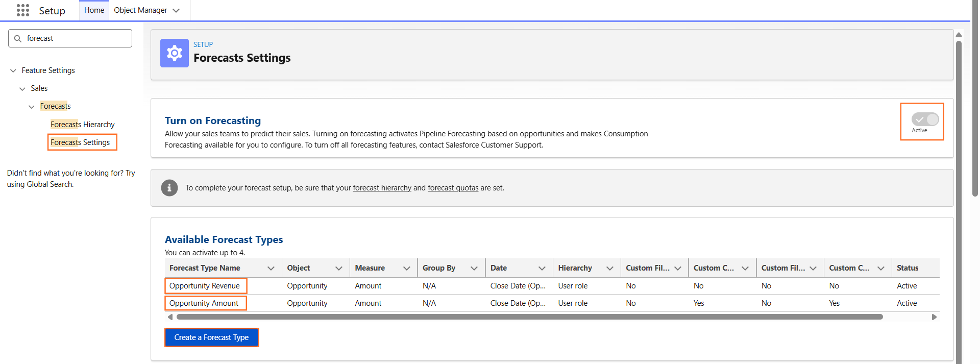The image size is (980, 364).
Task: Switch to the Object Manager tab
Action: click(x=140, y=10)
